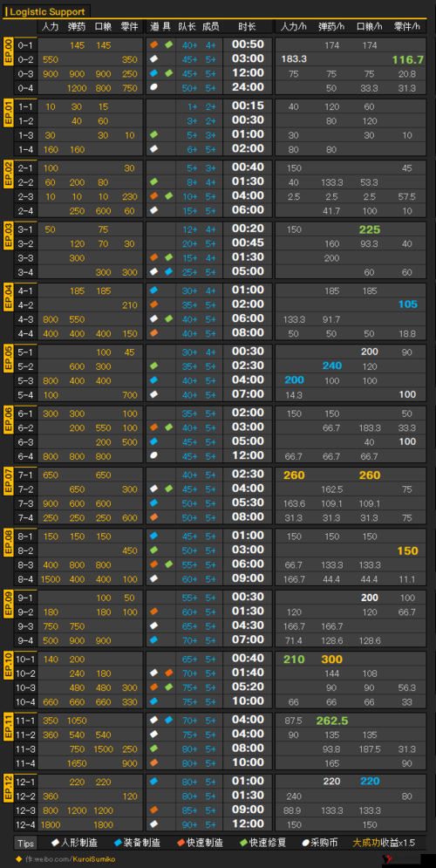Select the white item icon in row 9-3
436x868 pixels.
154,625
